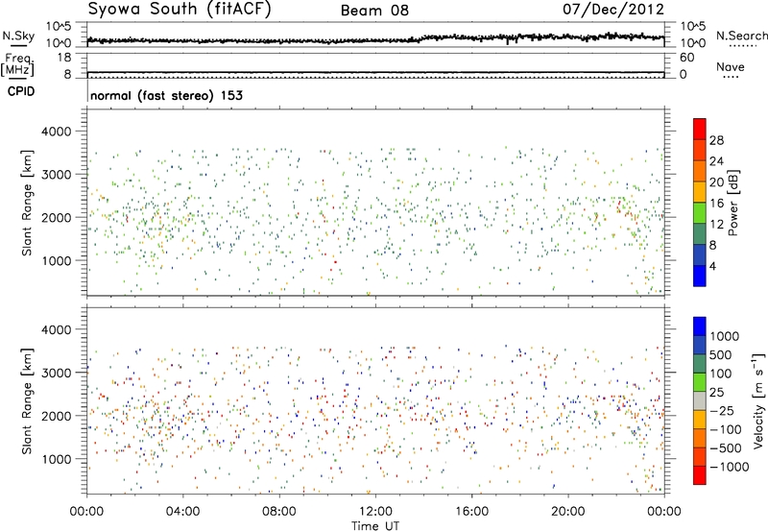Click the '16:00' time axis tick label
Viewport: 768px width, 532px height.
[472, 512]
